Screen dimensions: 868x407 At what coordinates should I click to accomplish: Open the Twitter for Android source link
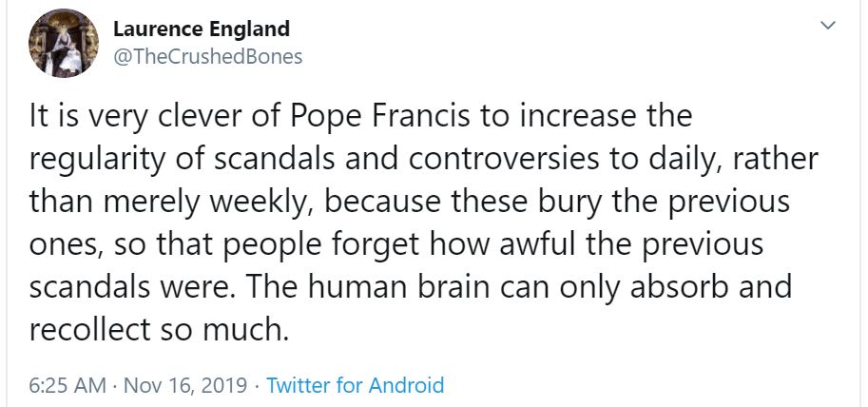(x=356, y=385)
